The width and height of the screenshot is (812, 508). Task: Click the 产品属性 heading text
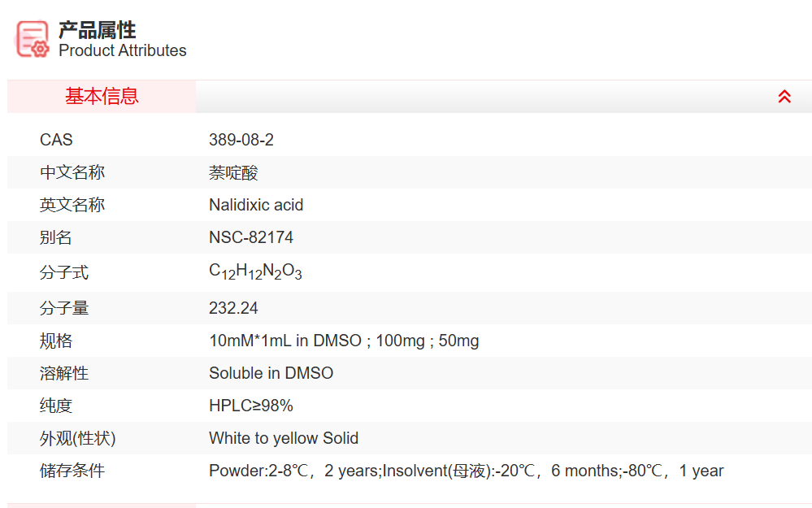[97, 30]
